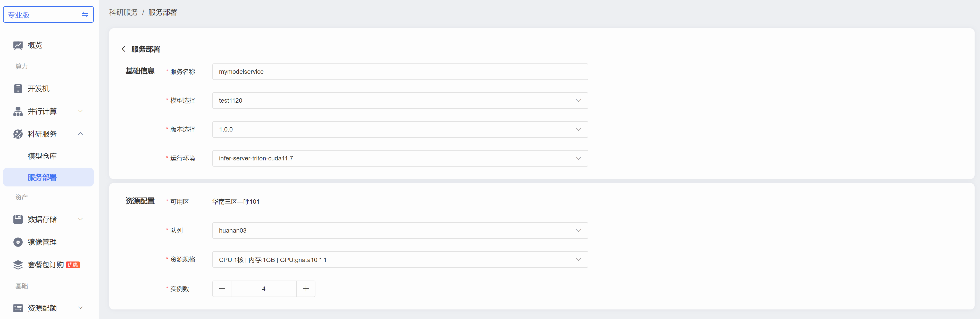Open the 模型选择 dropdown showing test1120
Viewport: 980px width, 319px height.
[x=400, y=101]
